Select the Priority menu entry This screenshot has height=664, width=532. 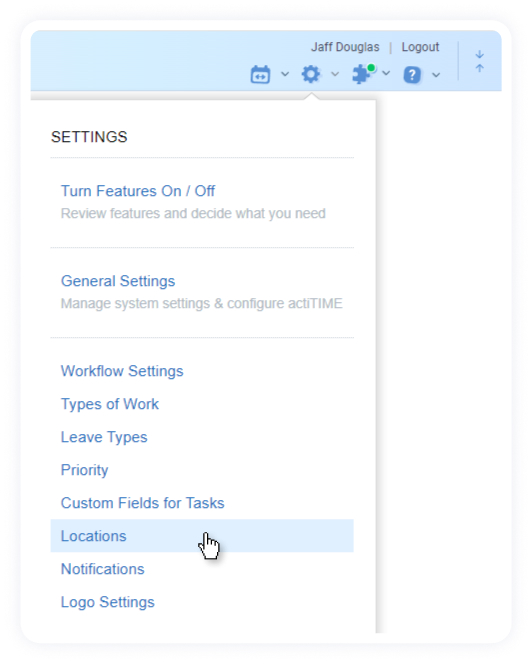click(85, 470)
